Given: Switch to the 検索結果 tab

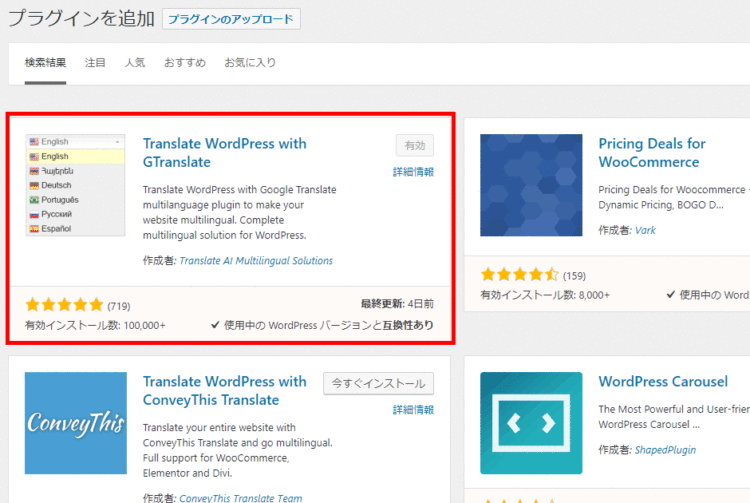Looking at the screenshot, I should click(46, 62).
